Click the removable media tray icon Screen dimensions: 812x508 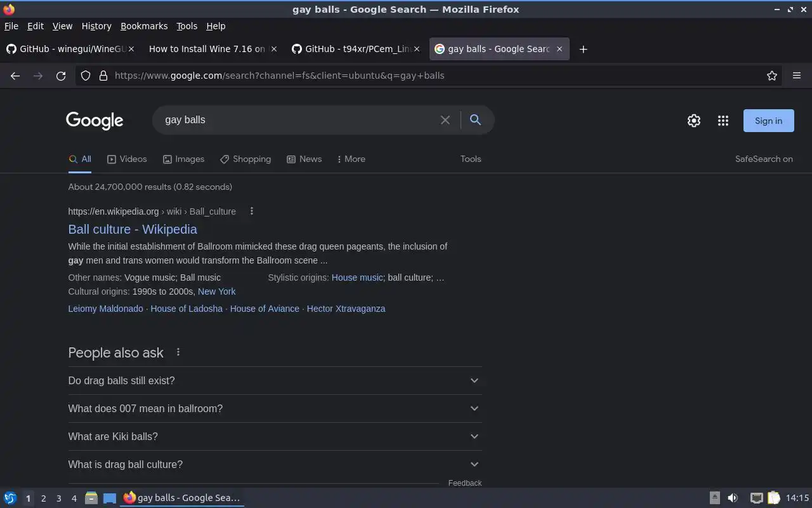[x=715, y=498]
